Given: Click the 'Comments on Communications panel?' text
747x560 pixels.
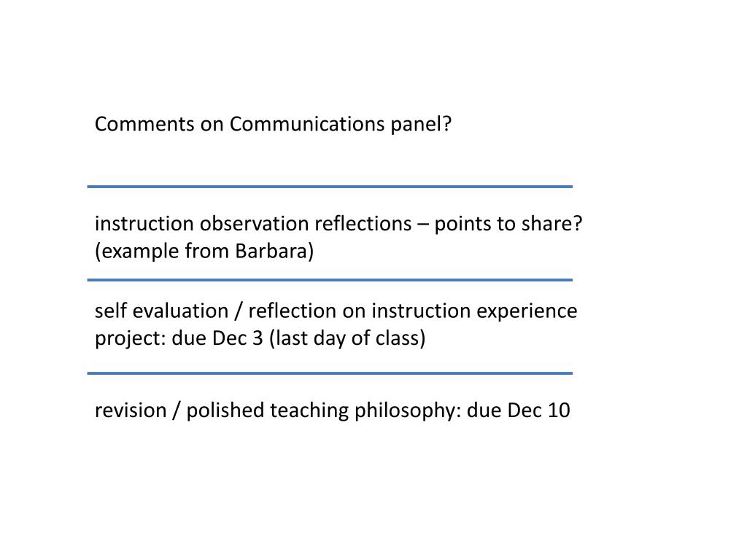Looking at the screenshot, I should click(273, 125).
